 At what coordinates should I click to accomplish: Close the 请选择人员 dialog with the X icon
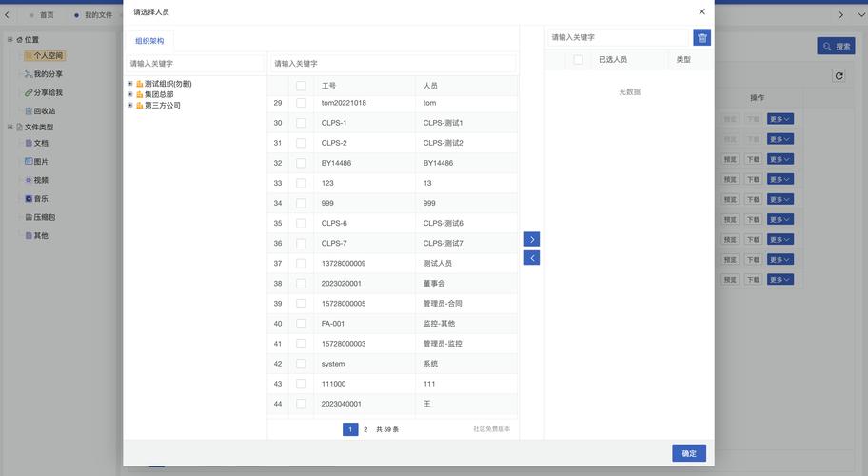[702, 11]
